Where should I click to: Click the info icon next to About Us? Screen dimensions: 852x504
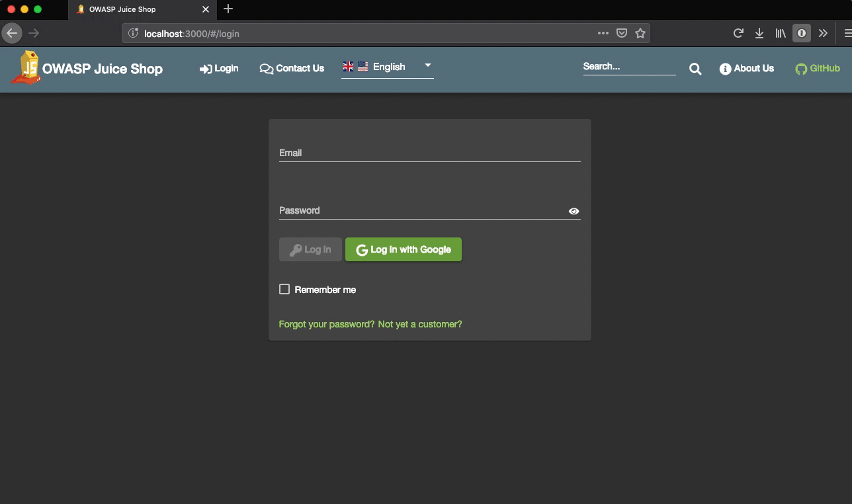click(x=725, y=68)
